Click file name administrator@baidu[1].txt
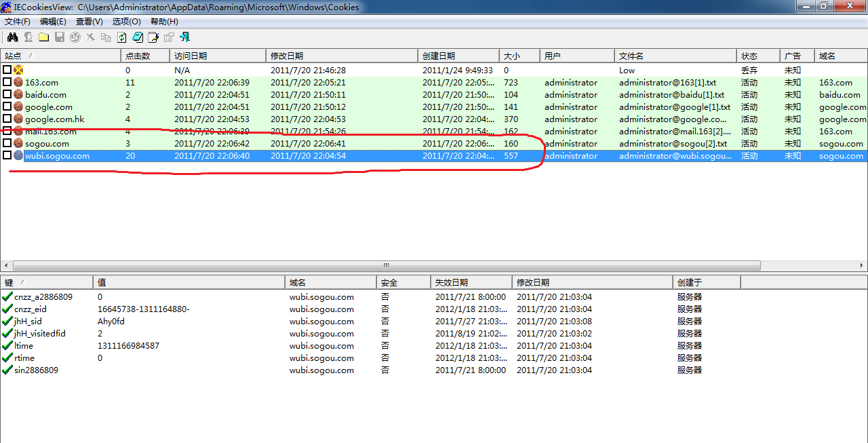 tap(671, 95)
